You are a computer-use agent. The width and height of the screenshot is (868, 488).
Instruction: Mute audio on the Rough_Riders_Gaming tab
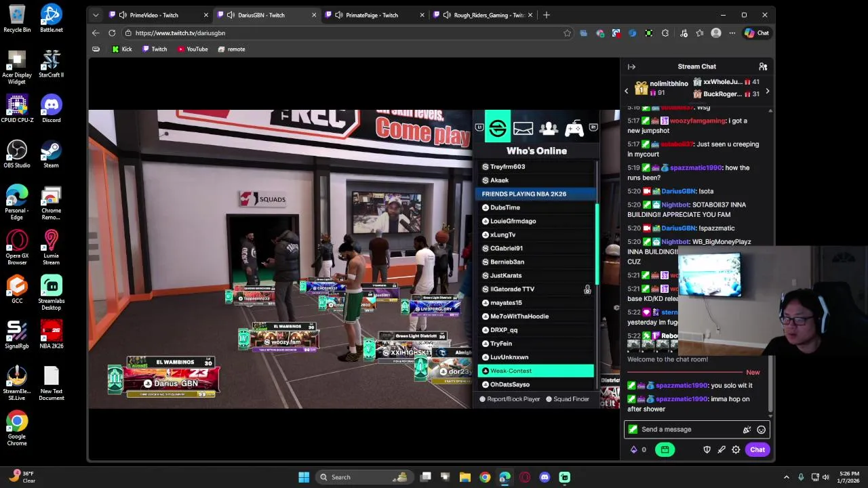[446, 15]
